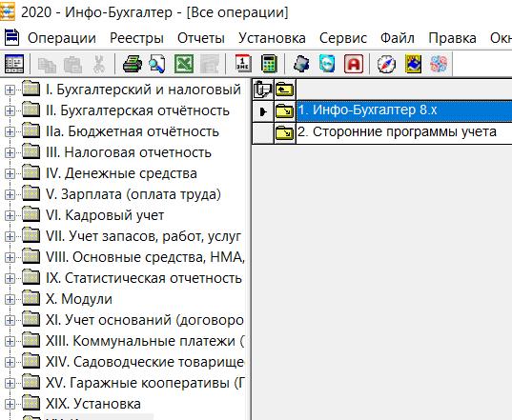Click the red letter A toolbar icon
512x420 pixels.
pos(354,64)
